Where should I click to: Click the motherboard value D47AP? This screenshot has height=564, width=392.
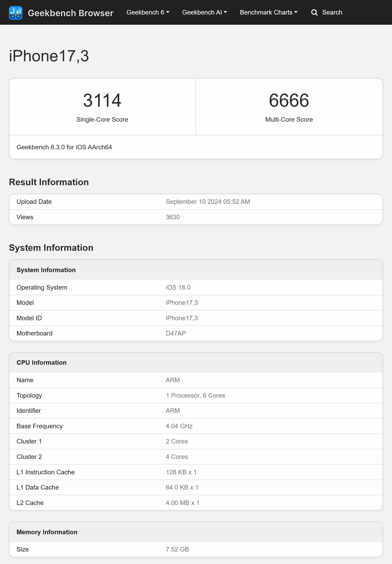(176, 333)
